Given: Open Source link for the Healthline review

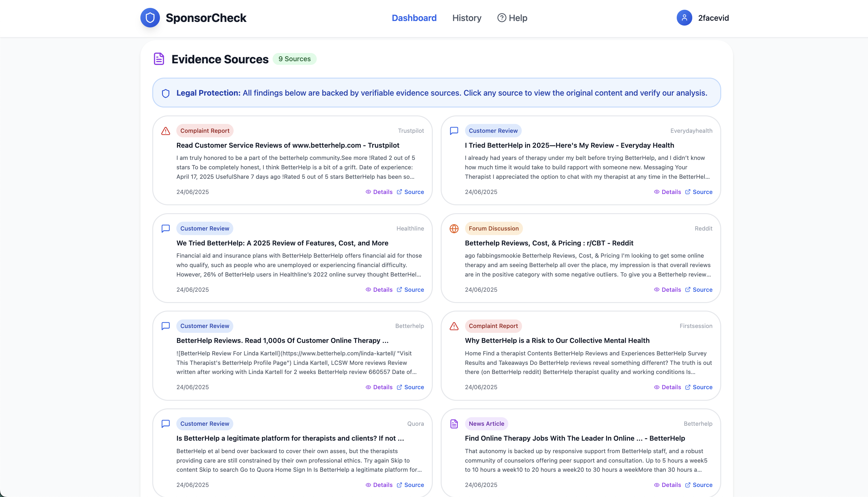Looking at the screenshot, I should [410, 290].
